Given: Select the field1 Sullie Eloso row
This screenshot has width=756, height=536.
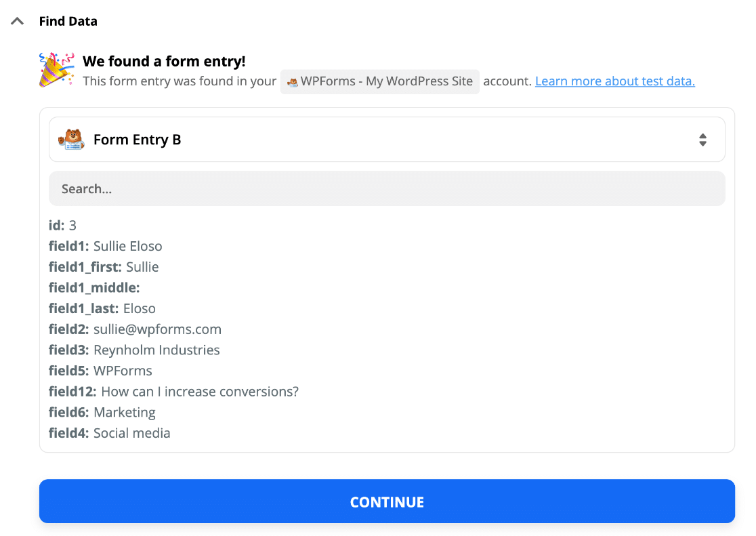Looking at the screenshot, I should 106,246.
